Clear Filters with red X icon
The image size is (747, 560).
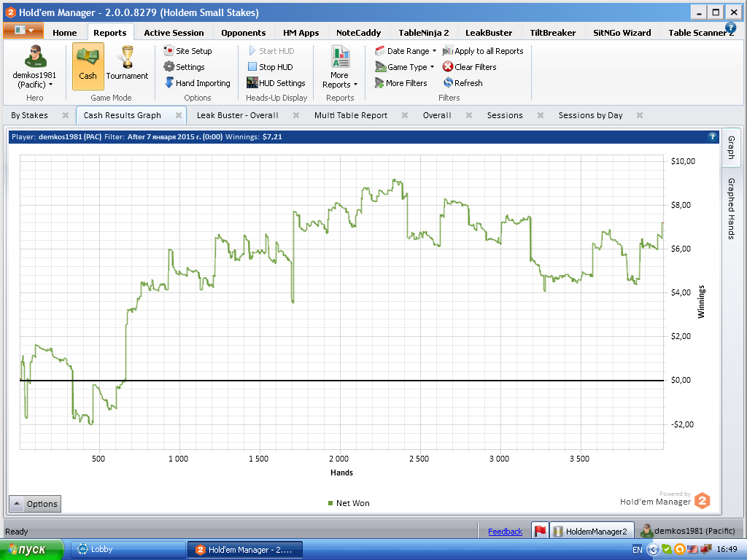pyautogui.click(x=469, y=67)
